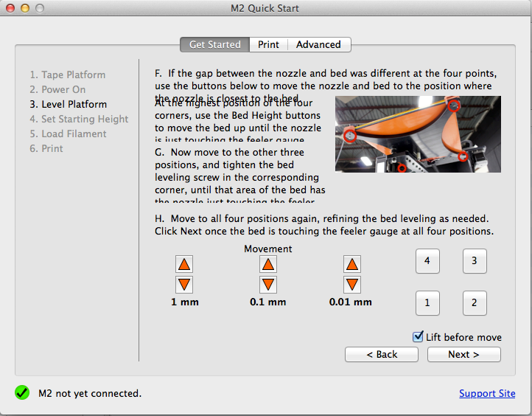This screenshot has height=416, width=532.
Task: Click the green connection status icon
Action: click(x=22, y=393)
